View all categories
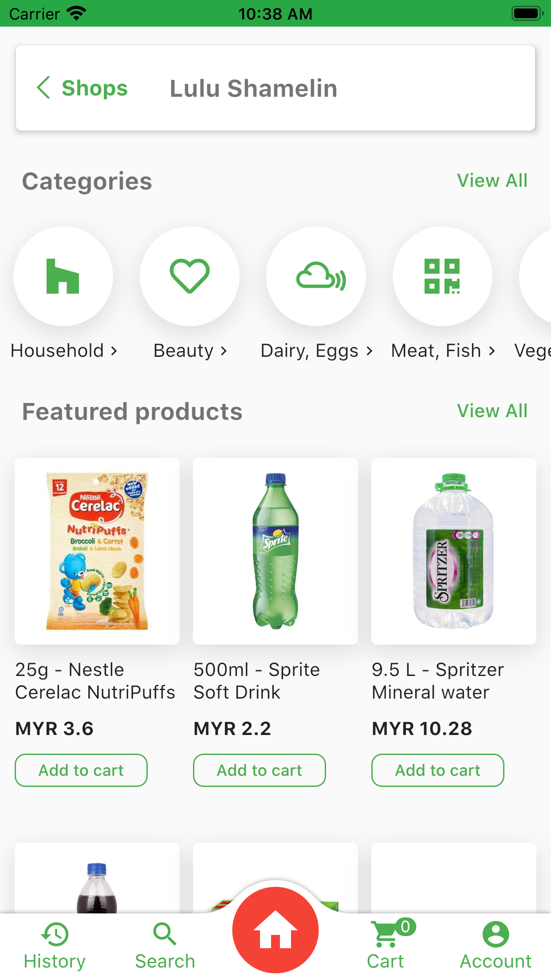This screenshot has height=980, width=551. 492,181
